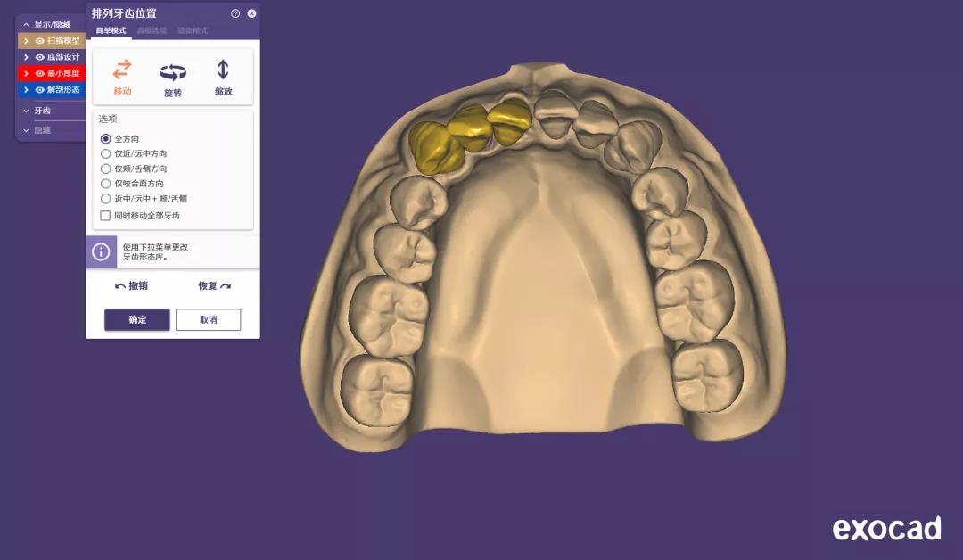Viewport: 963px width, 560px height.
Task: Open help with the question mark icon
Action: [235, 13]
